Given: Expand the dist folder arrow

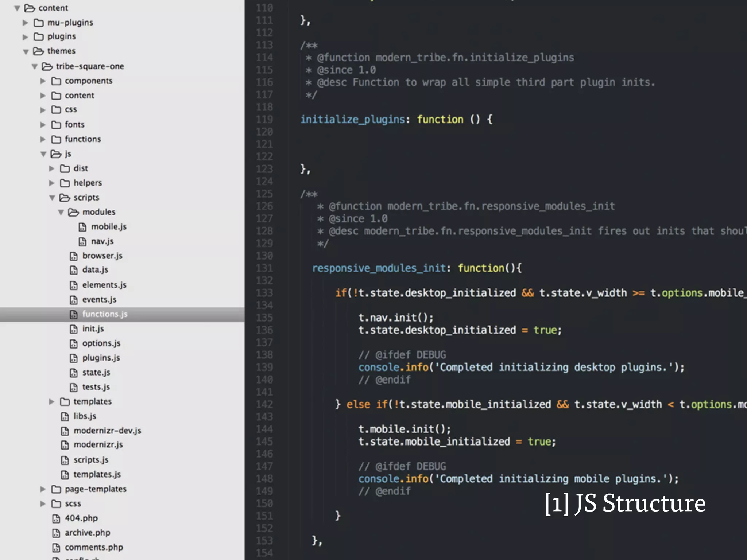Looking at the screenshot, I should coord(52,168).
